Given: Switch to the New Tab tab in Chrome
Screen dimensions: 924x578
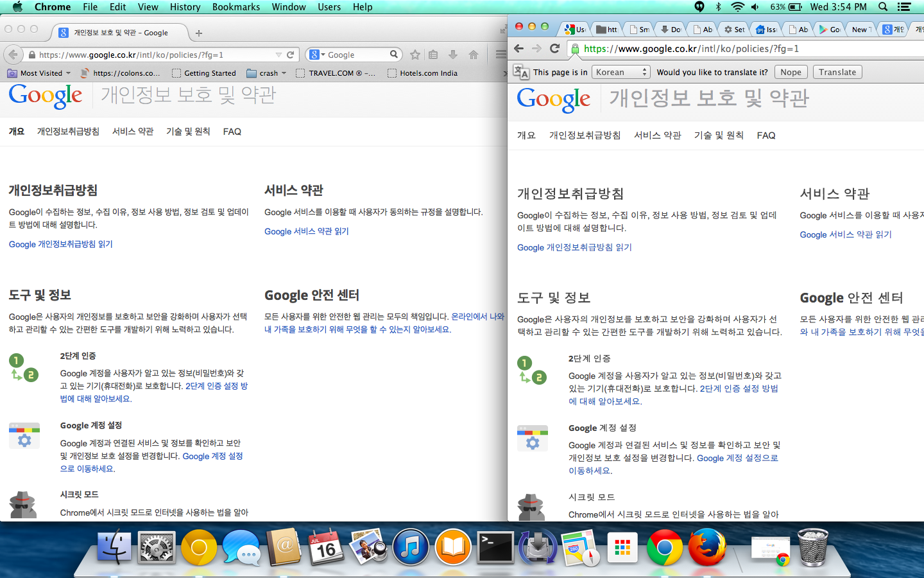Looking at the screenshot, I should coord(860,29).
